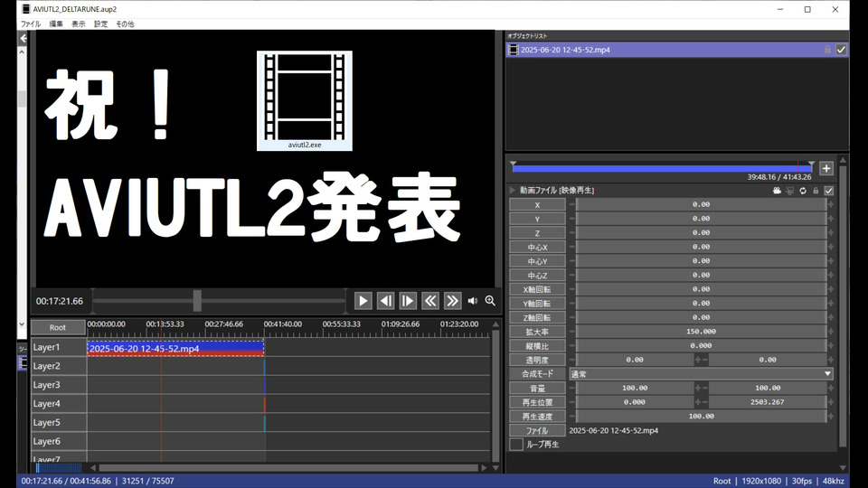The height and width of the screenshot is (488, 868).
Task: Click the 中心X parameter button
Action: pos(537,247)
